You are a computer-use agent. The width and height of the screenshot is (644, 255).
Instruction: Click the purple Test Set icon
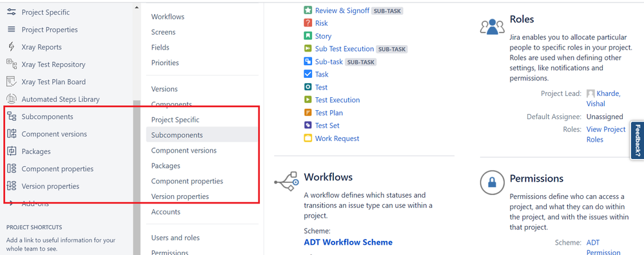pos(308,126)
